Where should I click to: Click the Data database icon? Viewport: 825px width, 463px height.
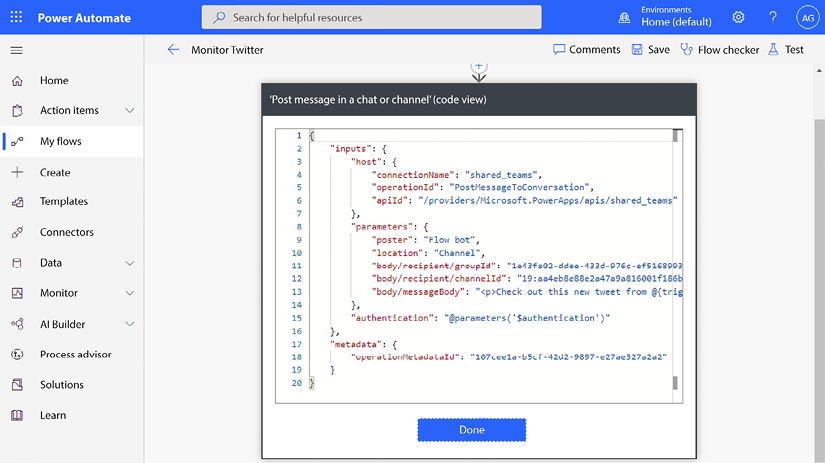click(17, 263)
